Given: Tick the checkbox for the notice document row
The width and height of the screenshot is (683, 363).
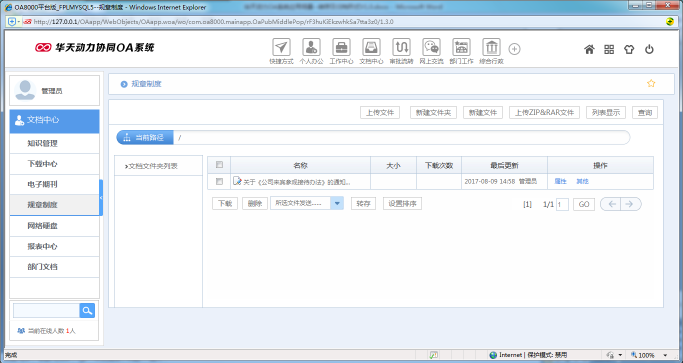Looking at the screenshot, I should click(219, 181).
